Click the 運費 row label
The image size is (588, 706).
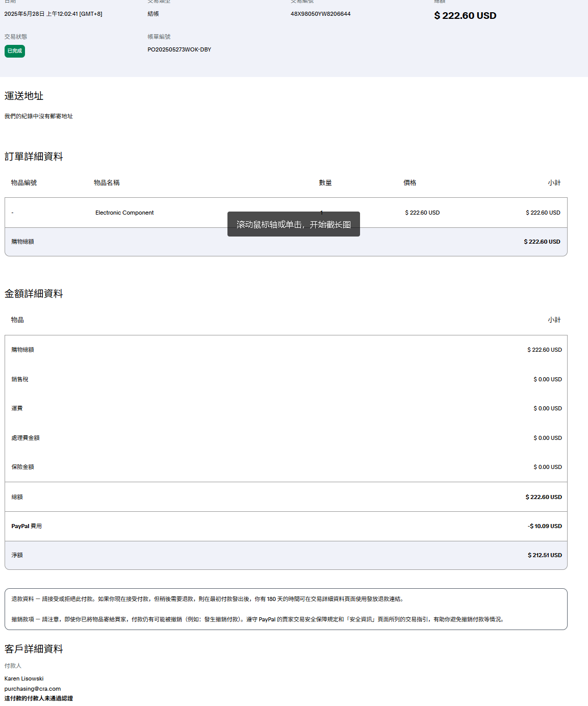point(17,408)
